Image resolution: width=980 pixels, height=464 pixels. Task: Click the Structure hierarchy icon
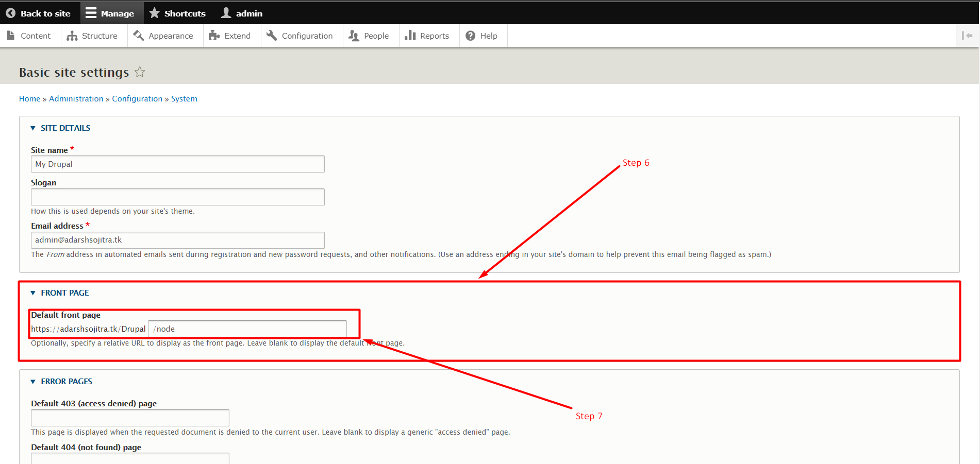pyautogui.click(x=72, y=36)
